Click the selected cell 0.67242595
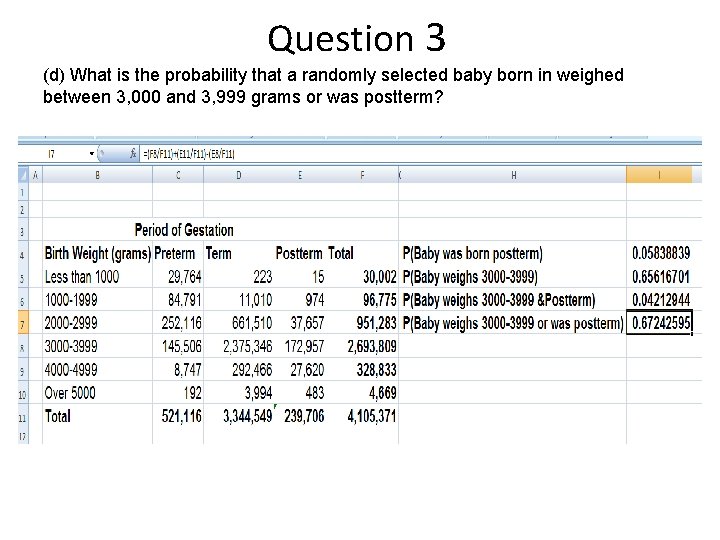 [x=659, y=323]
